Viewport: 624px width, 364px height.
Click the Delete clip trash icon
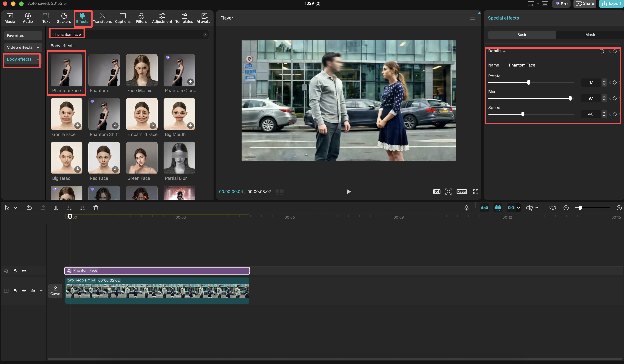(96, 208)
